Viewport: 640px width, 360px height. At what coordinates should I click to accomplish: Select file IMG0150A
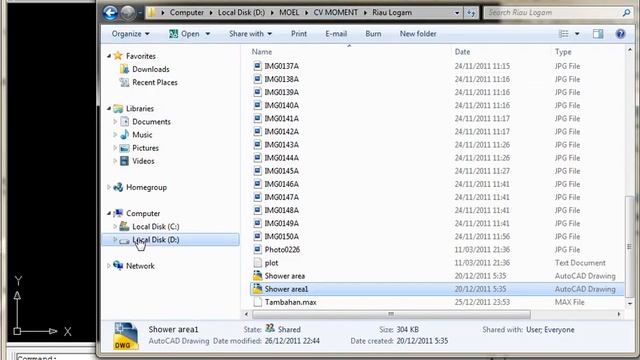[x=282, y=236]
